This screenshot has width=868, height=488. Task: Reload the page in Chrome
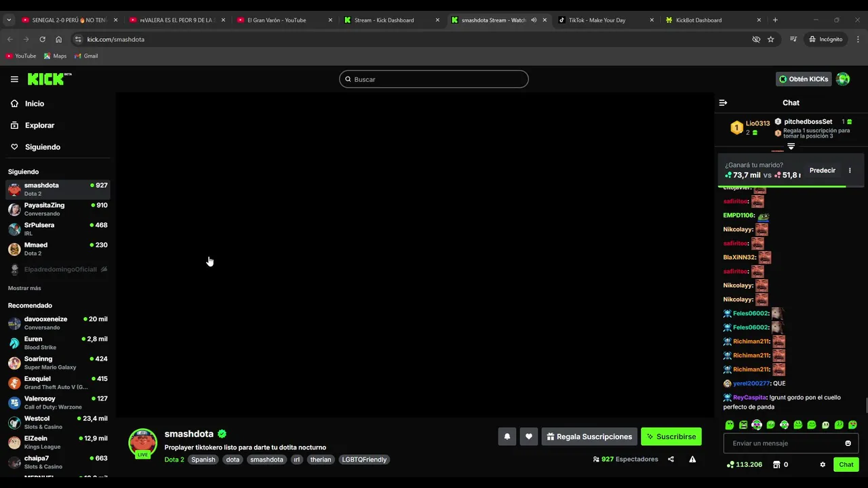[x=42, y=39]
